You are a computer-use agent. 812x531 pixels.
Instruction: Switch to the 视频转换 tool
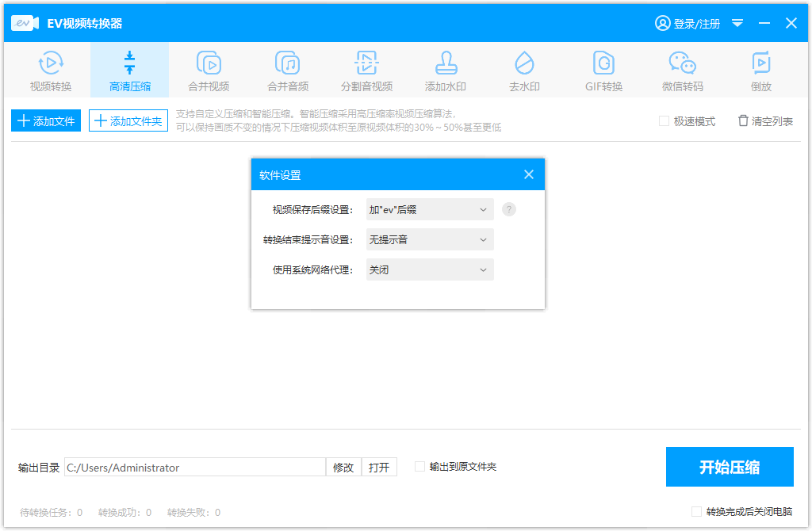click(51, 70)
